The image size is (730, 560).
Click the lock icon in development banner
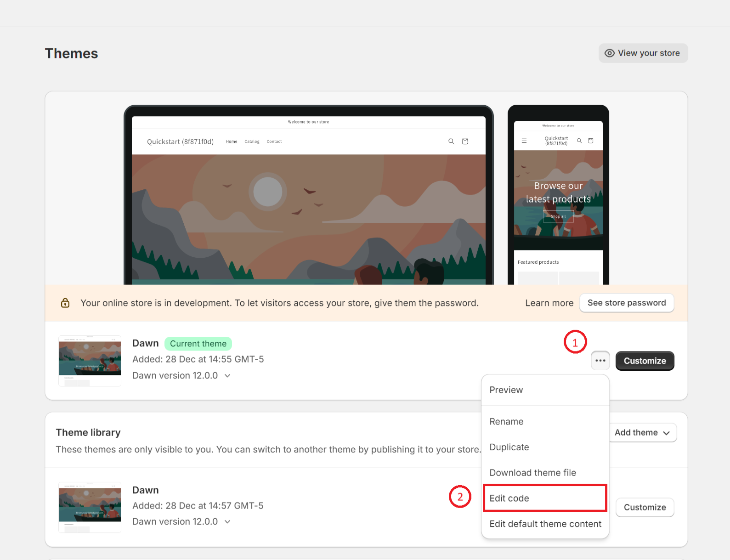pos(65,303)
